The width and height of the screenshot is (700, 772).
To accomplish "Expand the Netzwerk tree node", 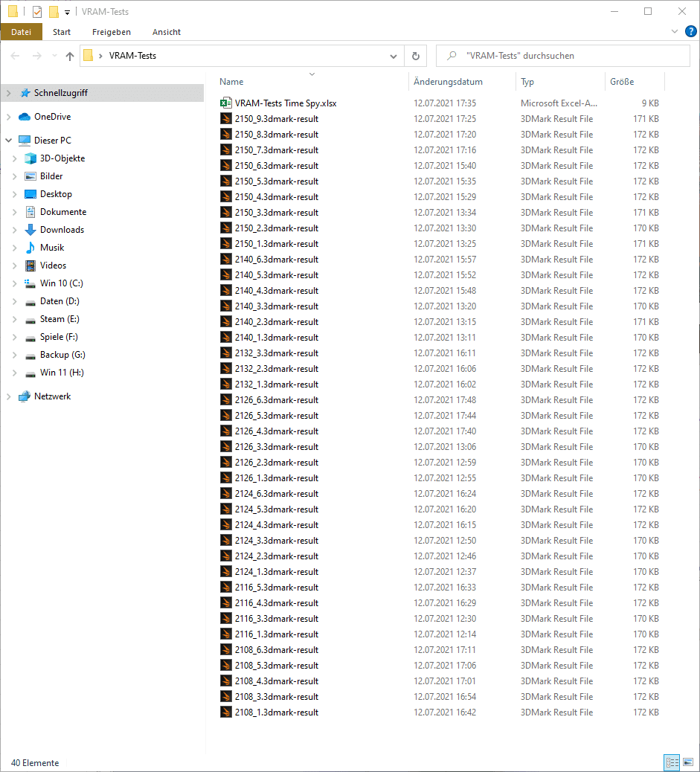I will tap(9, 396).
